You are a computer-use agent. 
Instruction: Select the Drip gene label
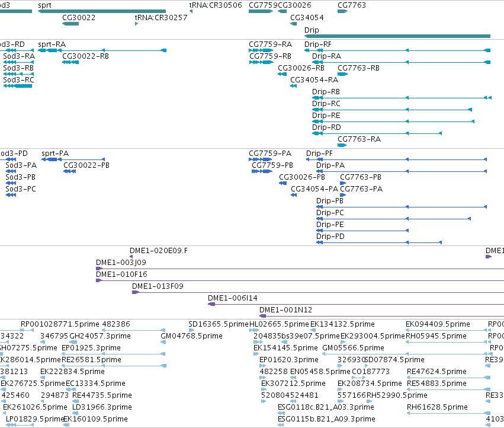tap(312, 30)
